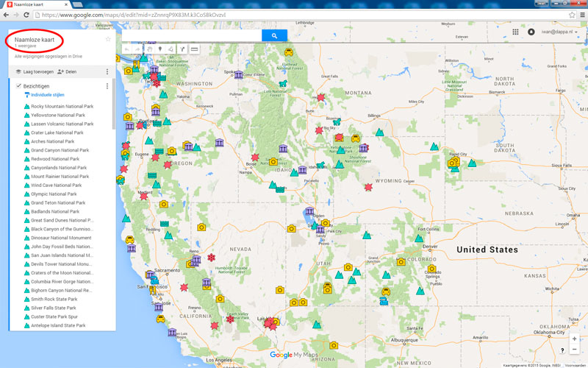This screenshot has height=368, width=588.
Task: Open the map options three-dot menu
Action: point(107,71)
